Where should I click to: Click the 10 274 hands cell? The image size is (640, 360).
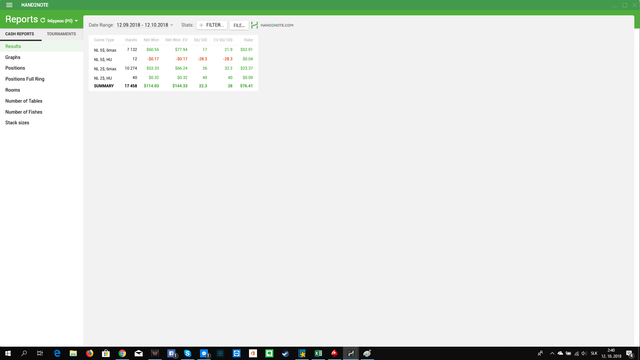(x=131, y=69)
